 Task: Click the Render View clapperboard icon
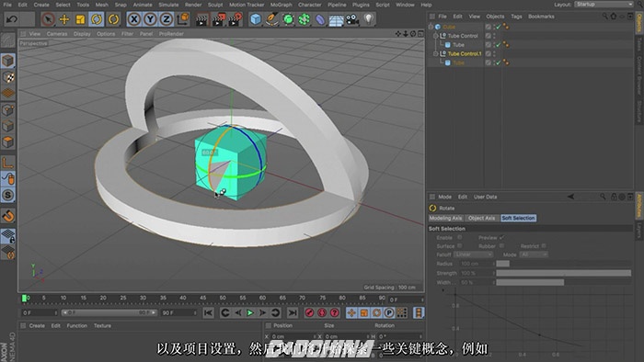coord(201,19)
